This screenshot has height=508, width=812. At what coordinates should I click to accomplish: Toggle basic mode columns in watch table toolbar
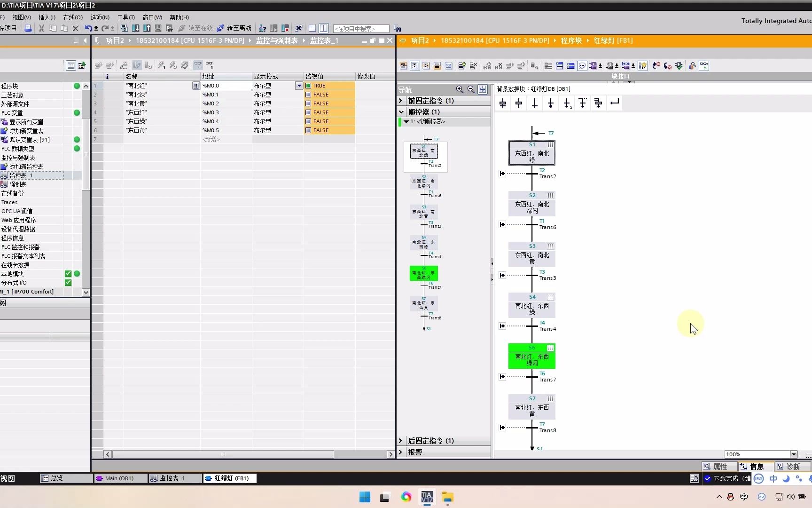click(137, 65)
